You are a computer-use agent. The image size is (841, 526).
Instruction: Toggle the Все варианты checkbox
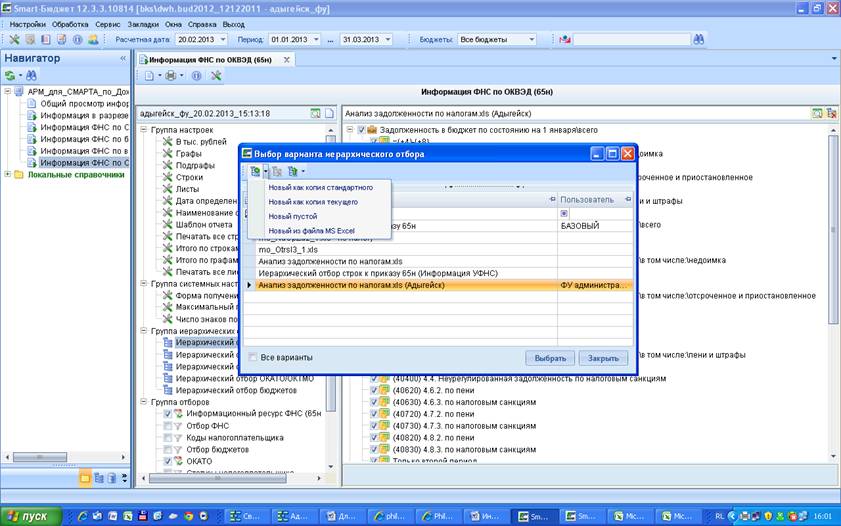[x=253, y=357]
